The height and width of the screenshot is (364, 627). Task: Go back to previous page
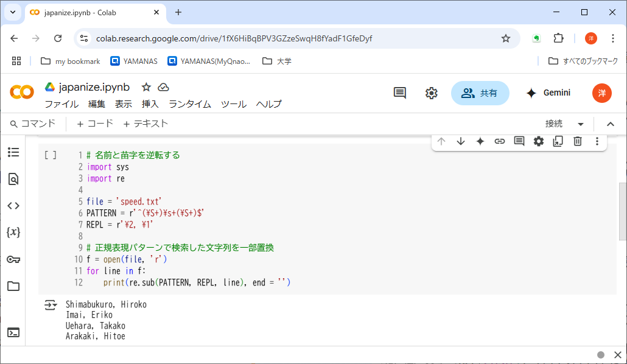click(x=14, y=38)
